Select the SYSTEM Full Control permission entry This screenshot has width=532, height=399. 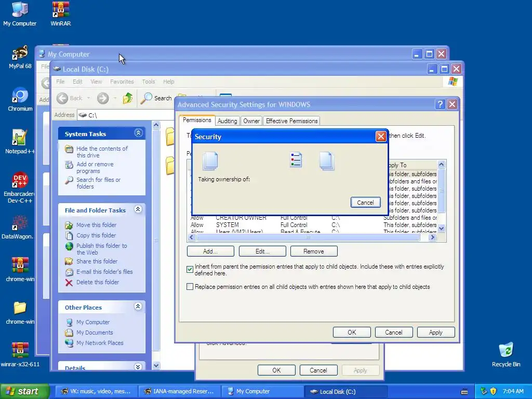point(313,225)
